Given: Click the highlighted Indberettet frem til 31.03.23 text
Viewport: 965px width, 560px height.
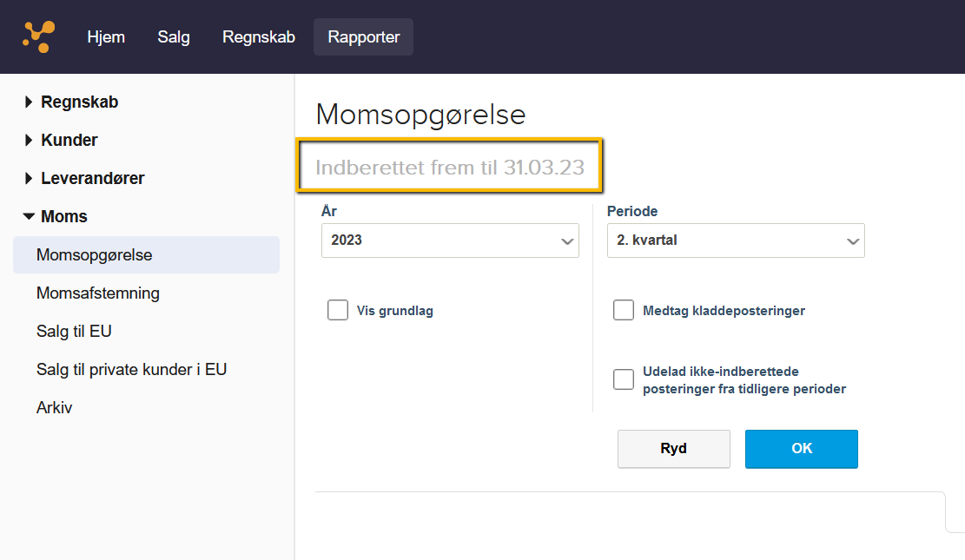Looking at the screenshot, I should [449, 168].
